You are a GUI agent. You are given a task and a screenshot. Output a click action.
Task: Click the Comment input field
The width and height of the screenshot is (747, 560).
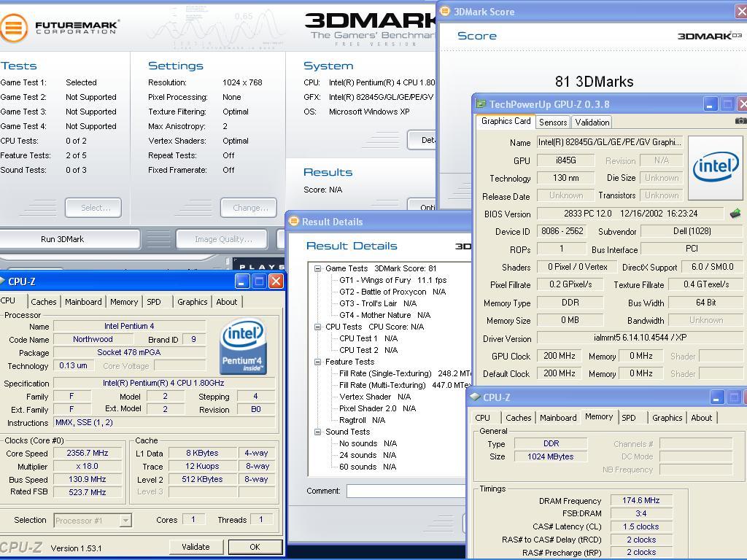tap(406, 491)
